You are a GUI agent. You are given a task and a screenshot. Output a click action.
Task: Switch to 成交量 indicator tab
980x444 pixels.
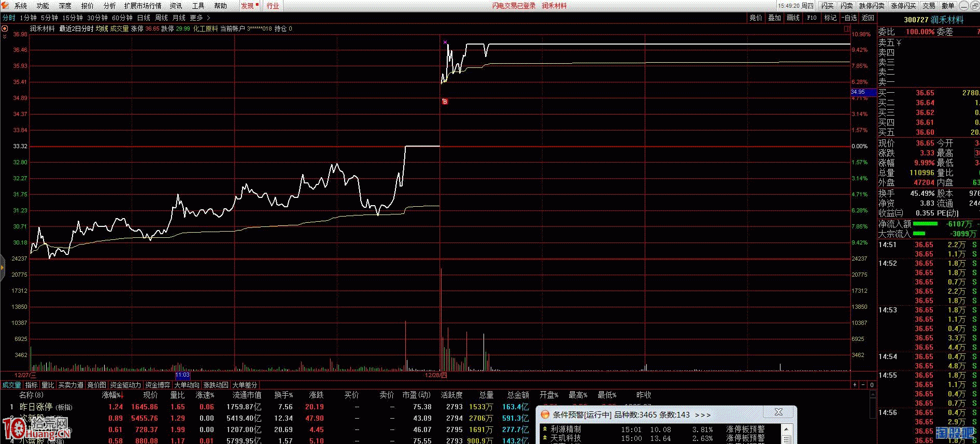point(11,385)
